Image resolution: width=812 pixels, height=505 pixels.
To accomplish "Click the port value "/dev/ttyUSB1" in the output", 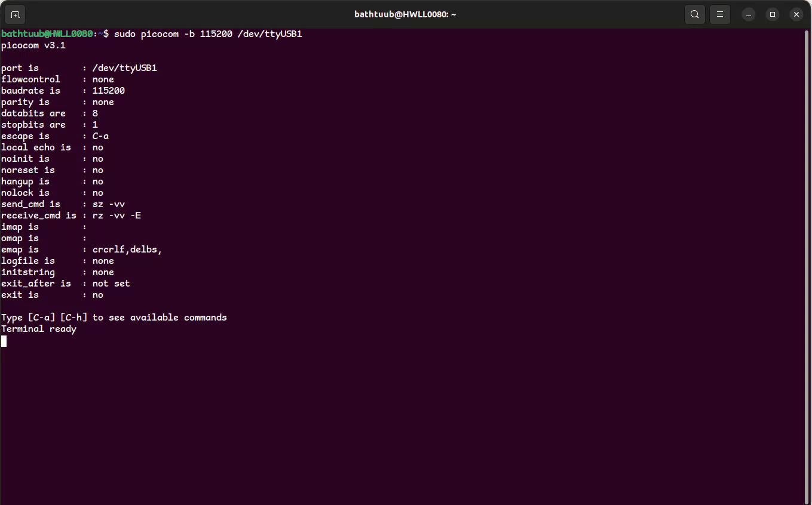I will (125, 68).
